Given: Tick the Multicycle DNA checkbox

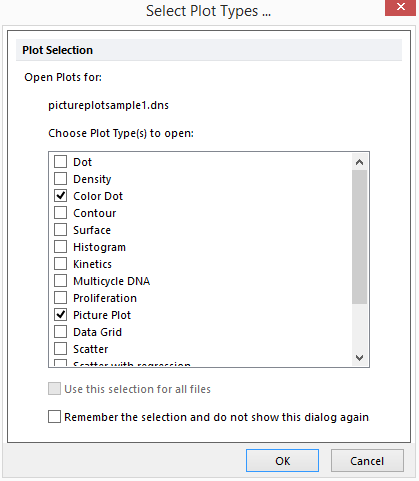Looking at the screenshot, I should point(60,281).
